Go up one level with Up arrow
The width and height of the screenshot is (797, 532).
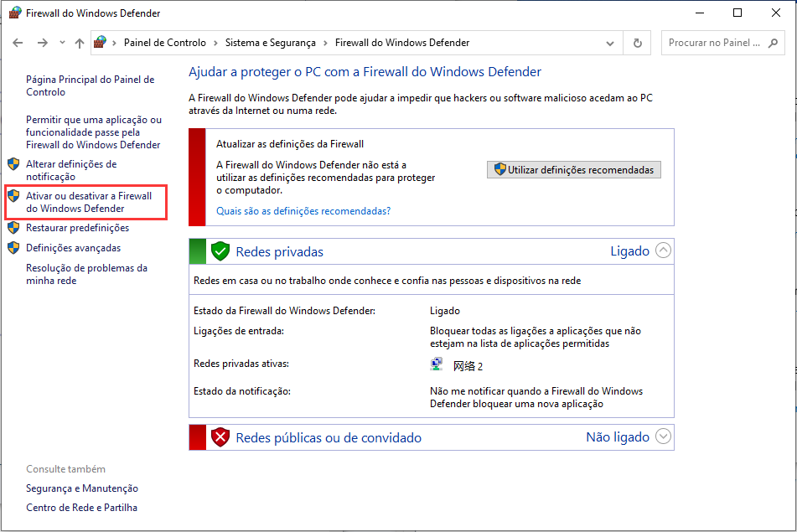80,43
